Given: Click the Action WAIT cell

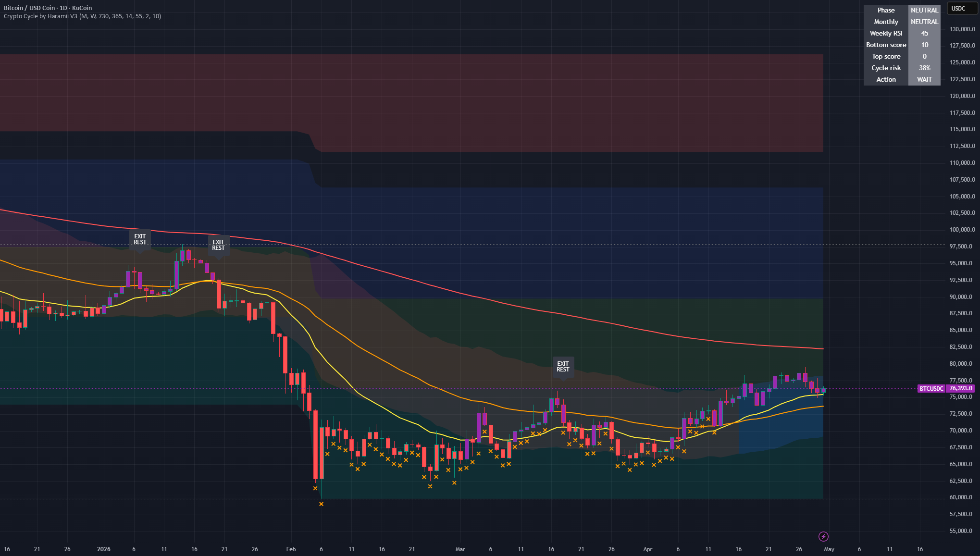Looking at the screenshot, I should pyautogui.click(x=924, y=79).
